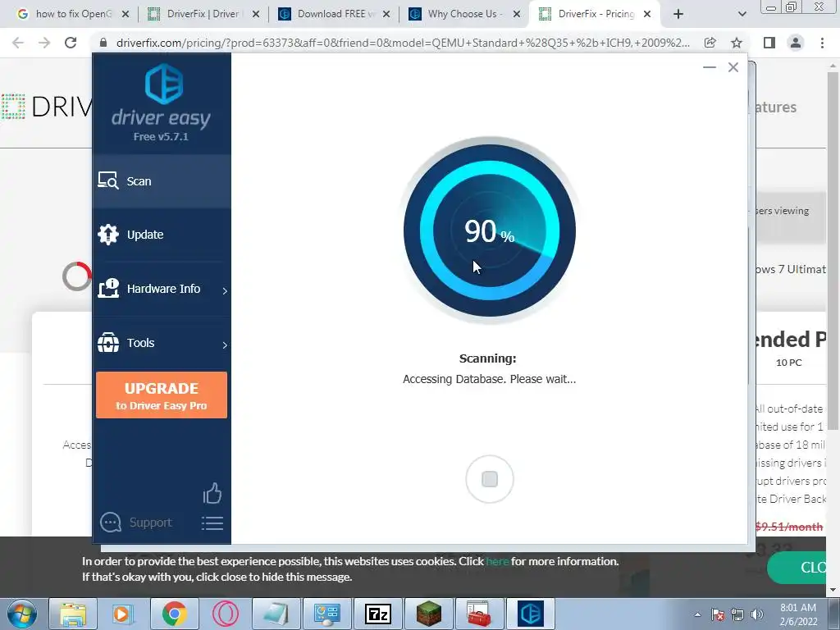Bookmark this page with the star
Screen dimensions: 840x630
click(x=737, y=43)
